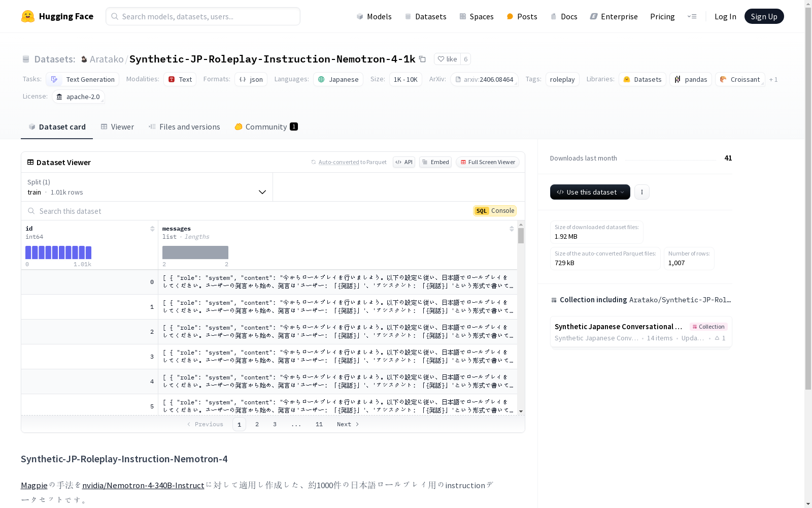Screen dimensions: 812x508
Task: Open the SQL Console
Action: coord(495,211)
